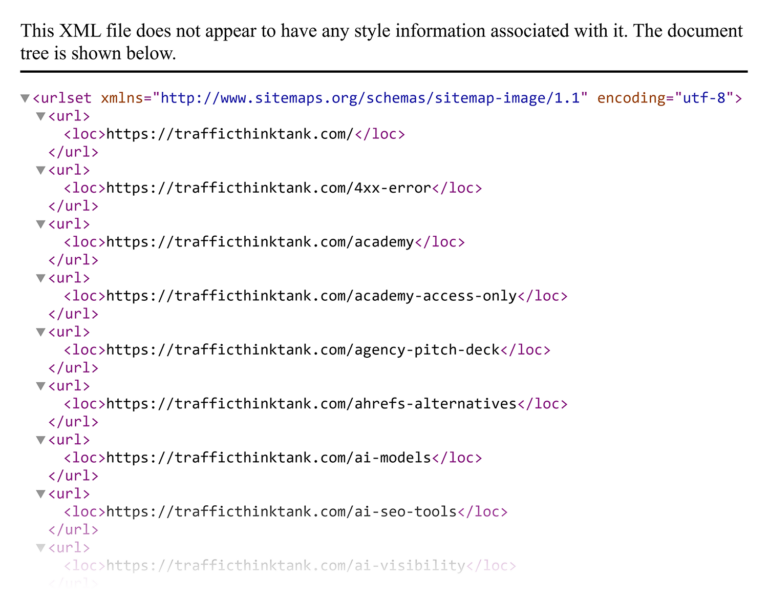
Task: Click the text 'tree is shown below.'
Action: tap(98, 53)
